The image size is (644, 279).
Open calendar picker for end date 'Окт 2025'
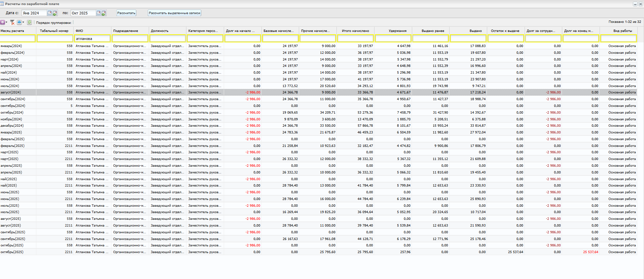(99, 13)
